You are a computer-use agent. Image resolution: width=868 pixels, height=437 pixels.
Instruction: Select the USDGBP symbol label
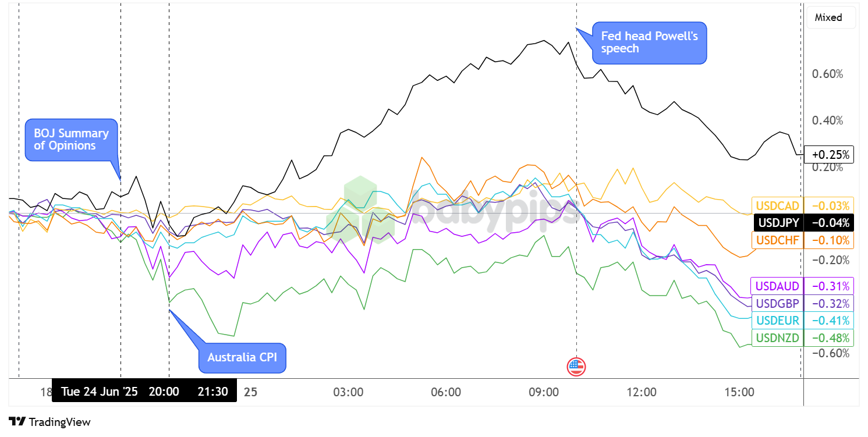tap(777, 303)
